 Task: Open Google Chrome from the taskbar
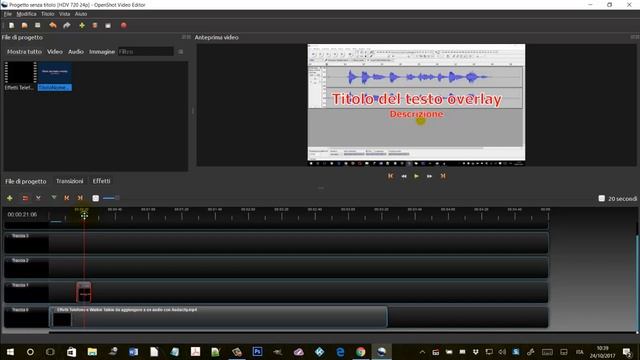(x=360, y=351)
